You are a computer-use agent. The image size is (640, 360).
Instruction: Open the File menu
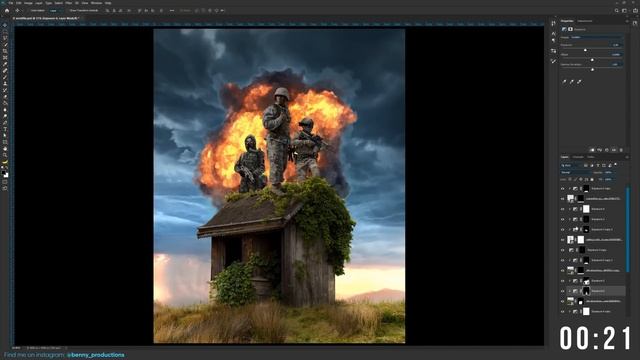pos(11,3)
